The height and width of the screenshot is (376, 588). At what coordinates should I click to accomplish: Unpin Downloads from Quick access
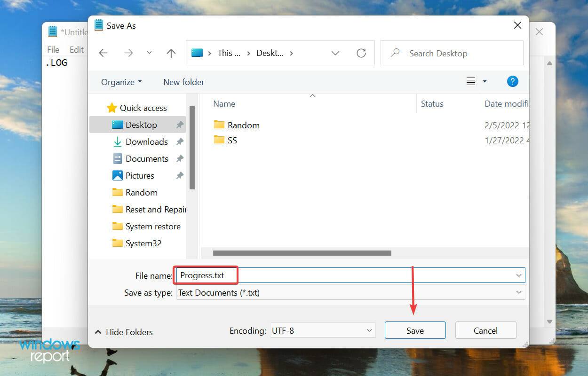tap(179, 141)
